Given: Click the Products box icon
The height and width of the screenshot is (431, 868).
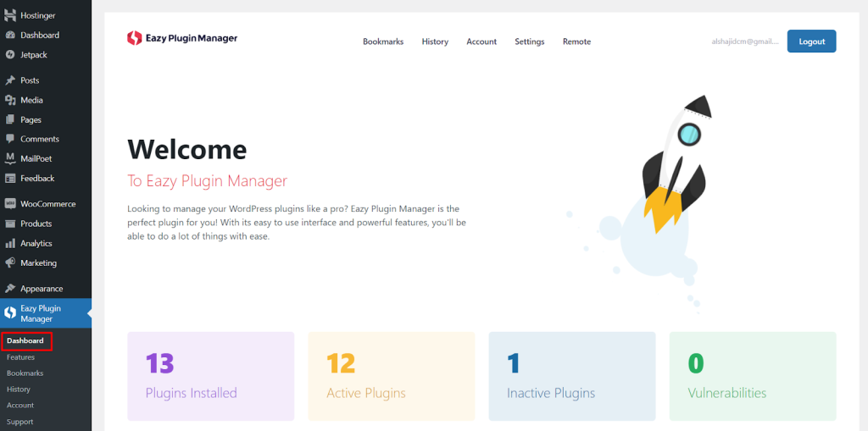Looking at the screenshot, I should click(10, 224).
